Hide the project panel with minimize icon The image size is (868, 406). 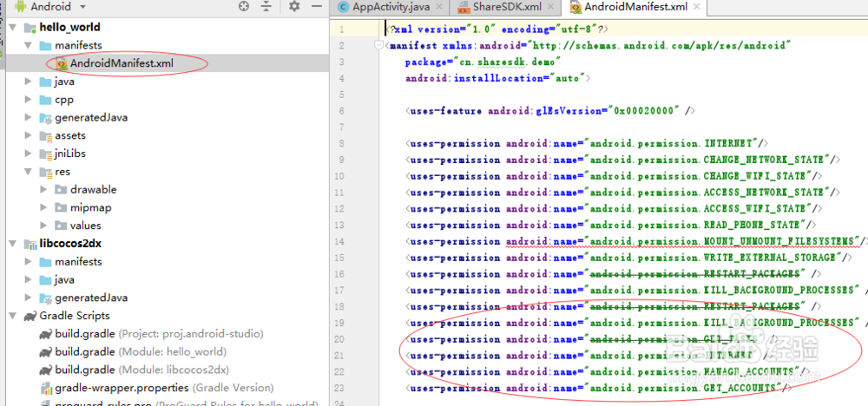[x=317, y=7]
